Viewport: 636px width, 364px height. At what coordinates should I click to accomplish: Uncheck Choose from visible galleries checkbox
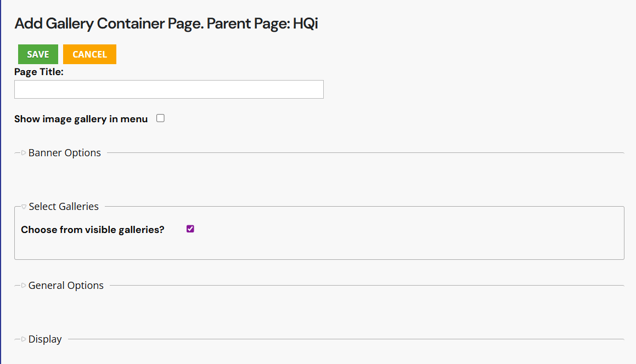(190, 229)
